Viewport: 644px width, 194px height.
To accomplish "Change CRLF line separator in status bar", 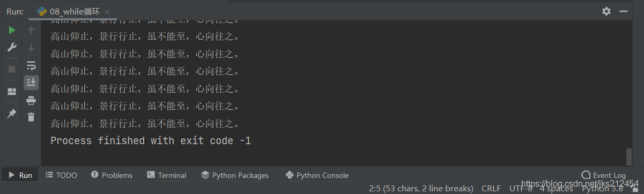I will tap(491, 189).
